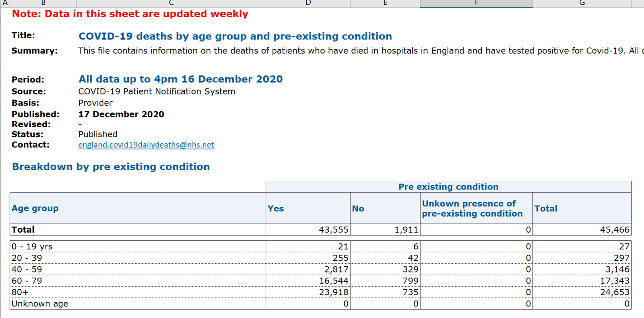Select column C header
Image resolution: width=644 pixels, height=318 pixels.
[171, 3]
